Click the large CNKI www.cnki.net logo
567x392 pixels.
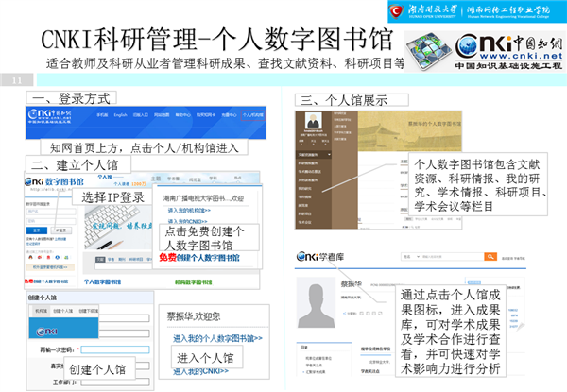pos(509,51)
